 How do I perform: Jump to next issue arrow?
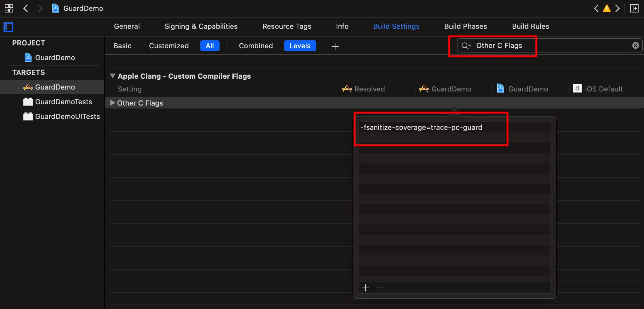617,8
